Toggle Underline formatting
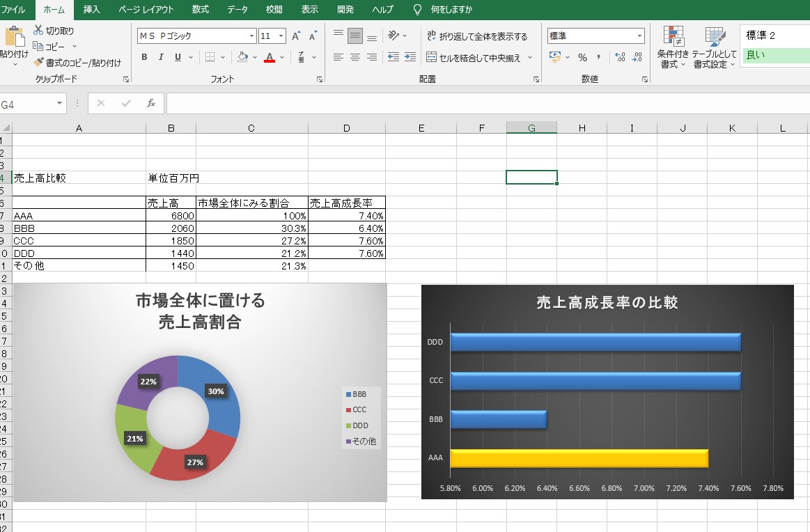The image size is (810, 532). [x=178, y=57]
